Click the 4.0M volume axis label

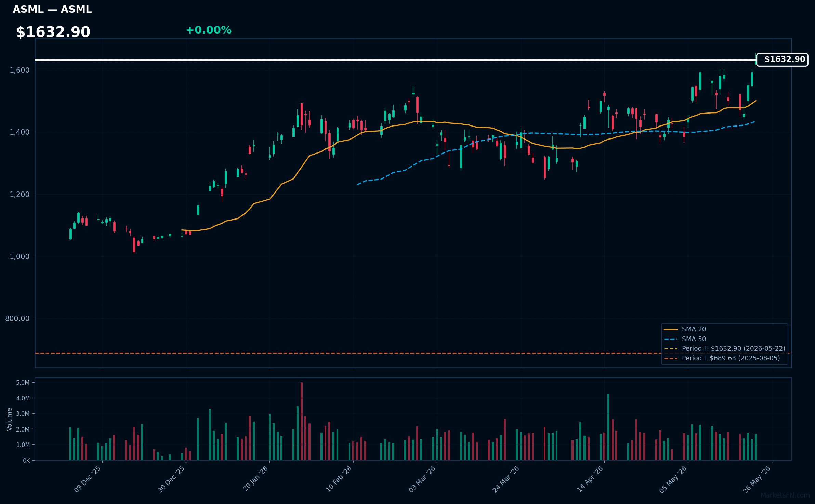[23, 398]
